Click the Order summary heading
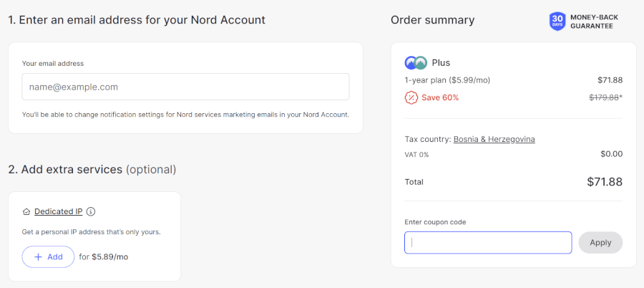 tap(432, 20)
